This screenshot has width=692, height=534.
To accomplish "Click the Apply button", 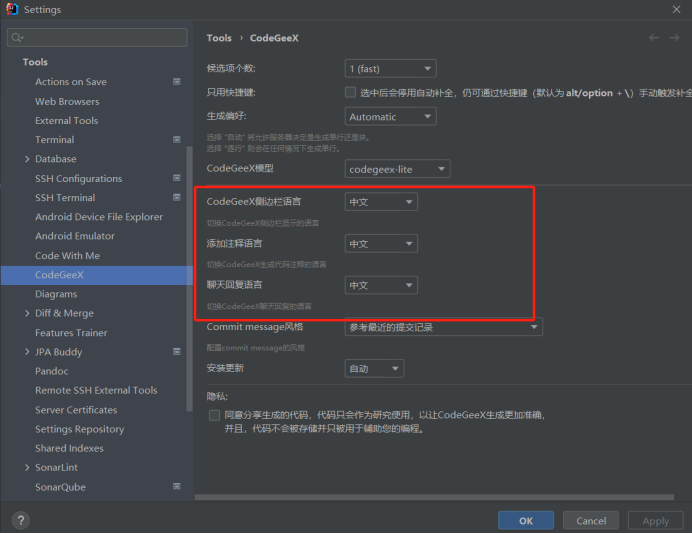I will coord(655,521).
